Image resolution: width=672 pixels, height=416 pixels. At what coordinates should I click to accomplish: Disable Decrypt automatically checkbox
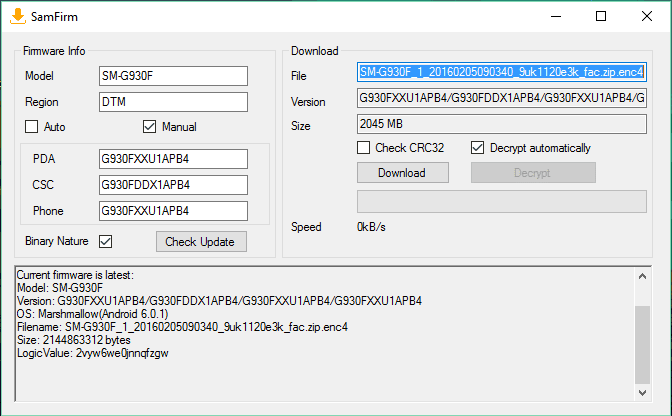click(477, 148)
